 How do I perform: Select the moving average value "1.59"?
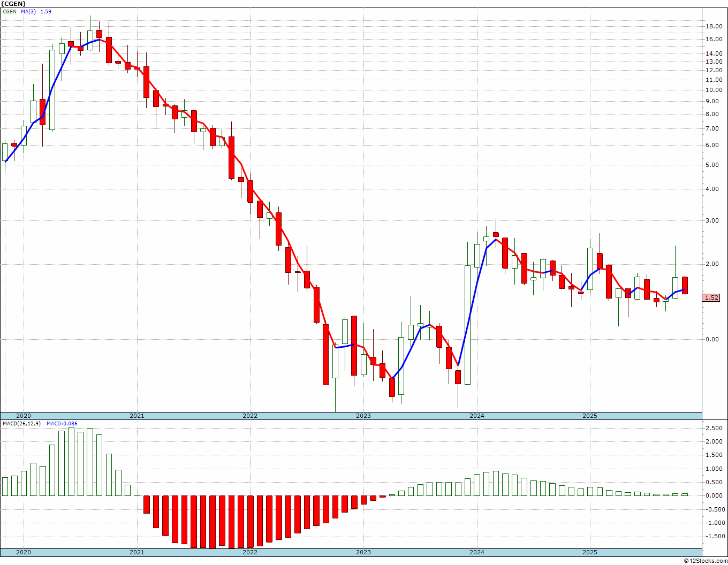point(46,11)
